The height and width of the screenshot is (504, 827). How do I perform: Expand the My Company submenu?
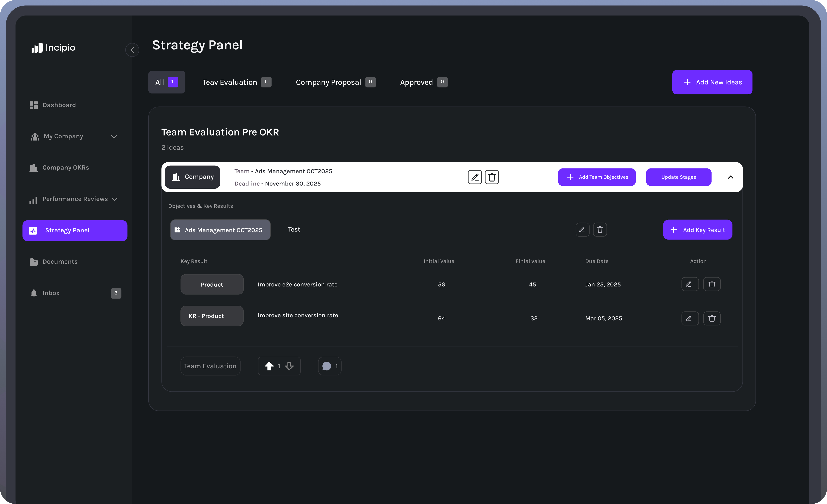[x=114, y=137]
